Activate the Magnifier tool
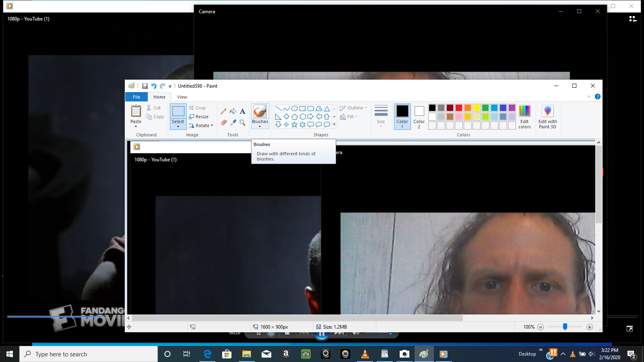This screenshot has height=362, width=644. point(242,122)
